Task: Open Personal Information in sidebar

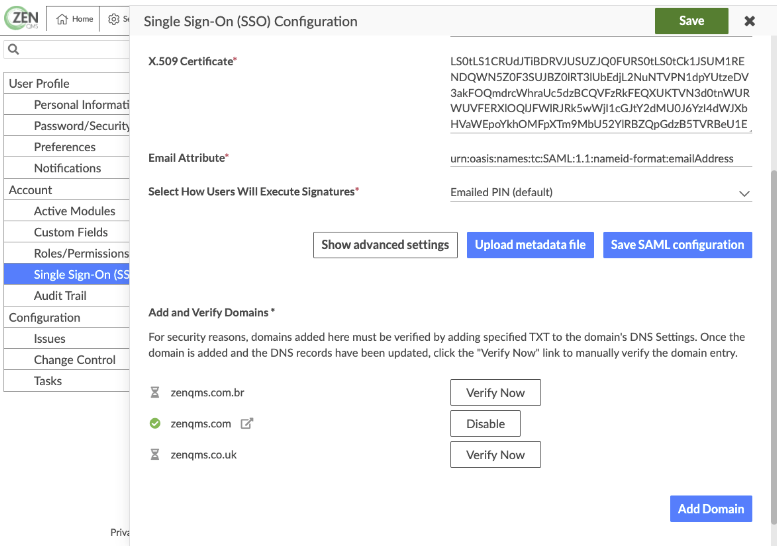Action: tap(67, 104)
